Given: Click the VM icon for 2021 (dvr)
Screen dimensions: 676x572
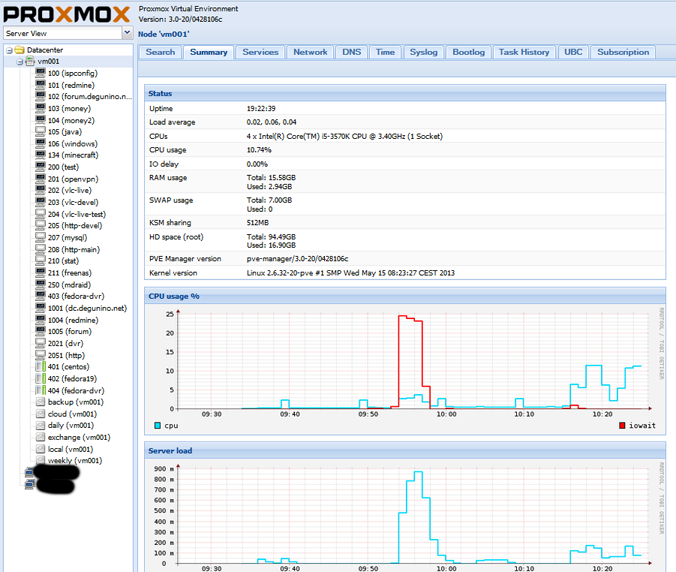Looking at the screenshot, I should tap(41, 343).
